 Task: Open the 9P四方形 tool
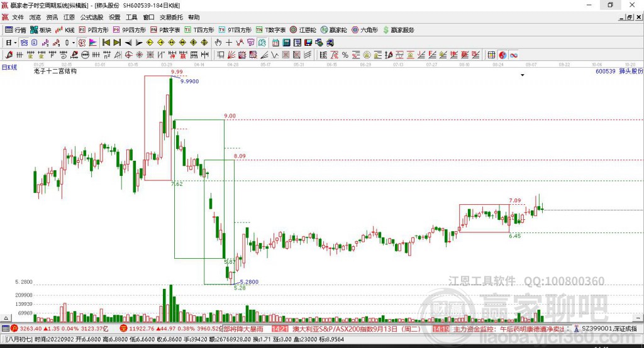(130, 30)
